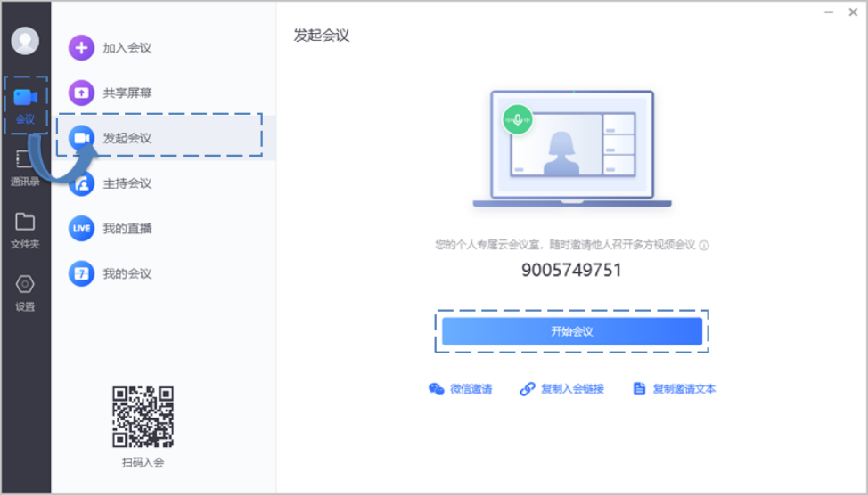Click the personal cloud meeting room description text

pos(565,245)
